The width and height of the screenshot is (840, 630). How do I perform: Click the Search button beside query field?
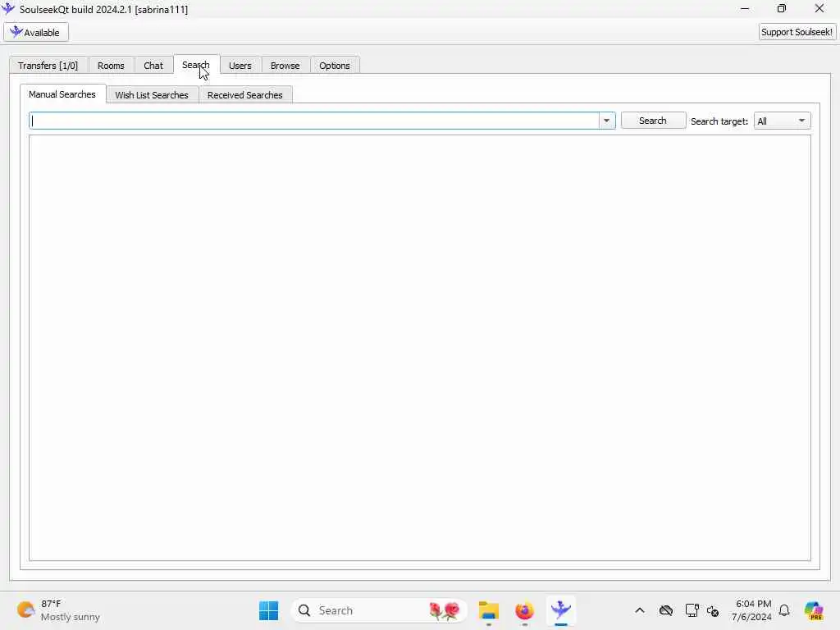tap(653, 121)
